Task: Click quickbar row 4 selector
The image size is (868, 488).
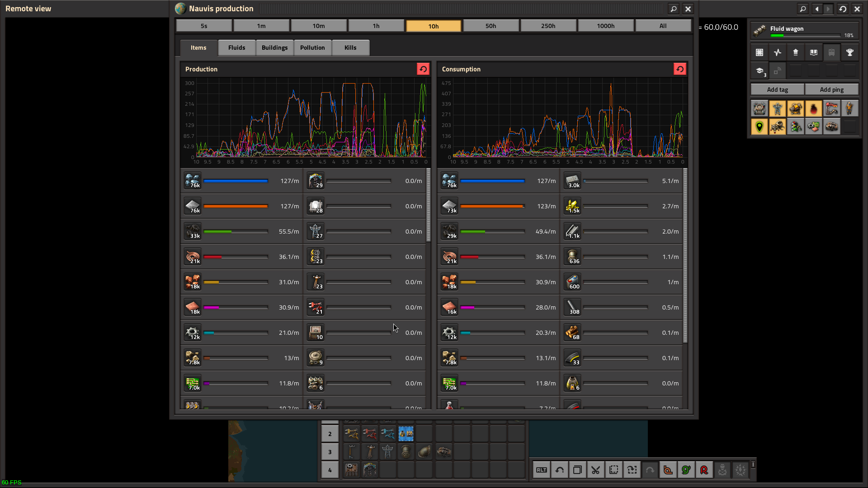Action: click(x=330, y=470)
